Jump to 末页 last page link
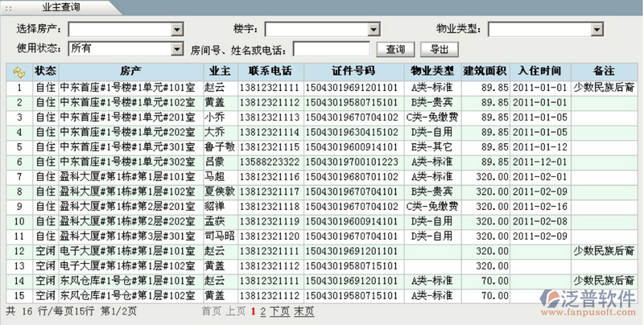Viewport: 644px width, 325px height. click(303, 311)
